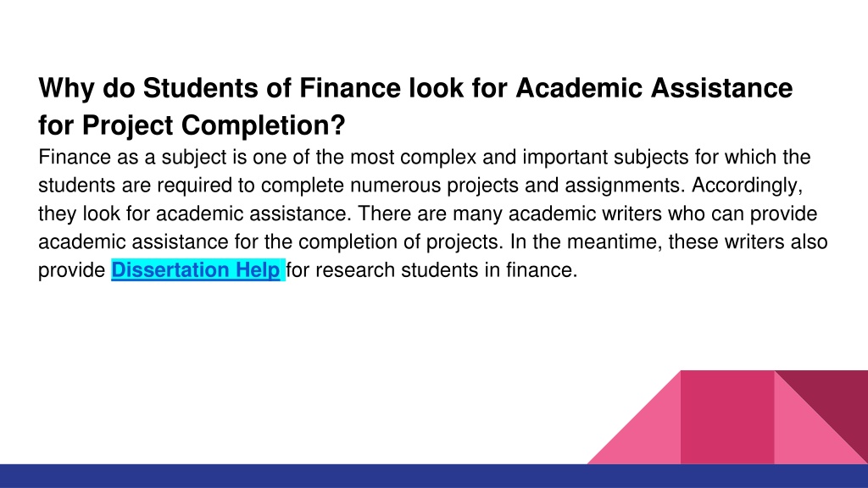Image resolution: width=868 pixels, height=488 pixels.
Task: Open the Dissertation Help hyperlink
Action: pyautogui.click(x=196, y=270)
